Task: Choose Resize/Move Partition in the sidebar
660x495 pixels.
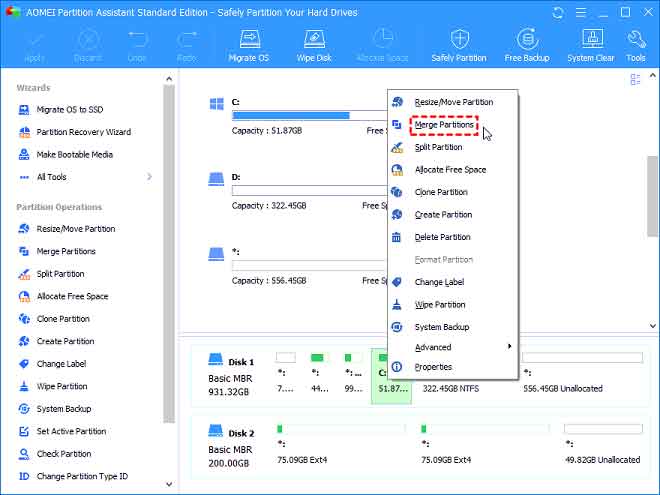Action: (67, 229)
